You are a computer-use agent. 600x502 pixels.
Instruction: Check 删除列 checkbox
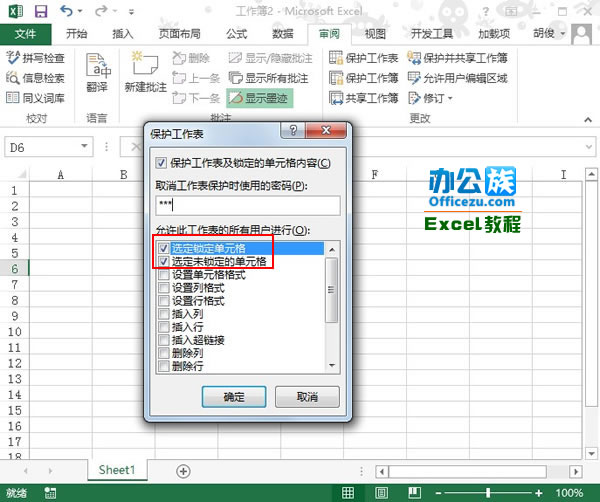pos(164,353)
